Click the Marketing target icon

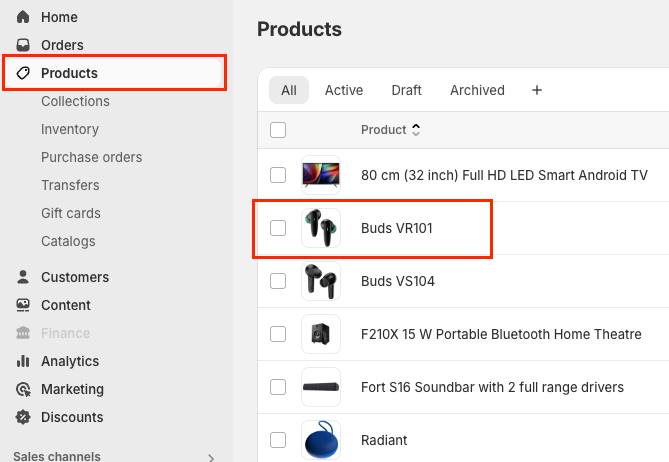point(23,389)
